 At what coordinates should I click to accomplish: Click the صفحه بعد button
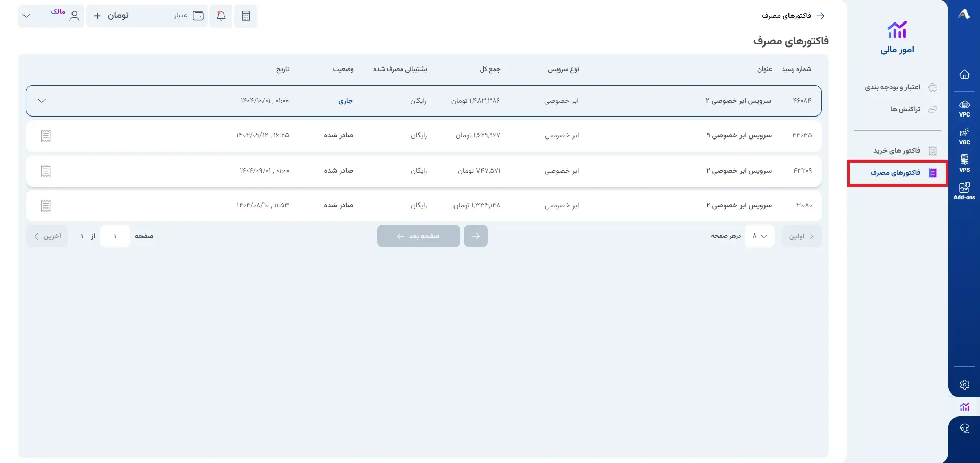click(419, 236)
